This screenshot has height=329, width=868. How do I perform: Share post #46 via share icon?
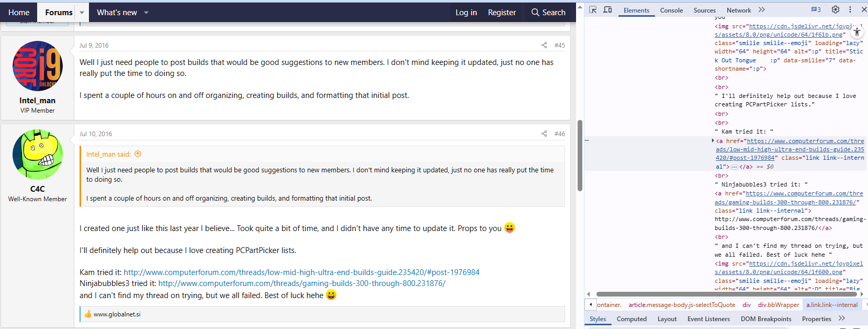(x=544, y=134)
